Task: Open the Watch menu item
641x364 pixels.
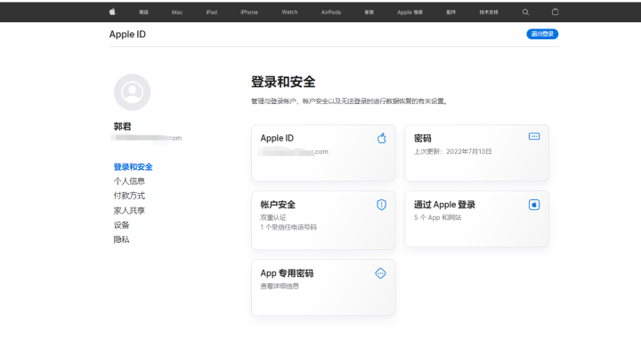Action: (x=289, y=12)
